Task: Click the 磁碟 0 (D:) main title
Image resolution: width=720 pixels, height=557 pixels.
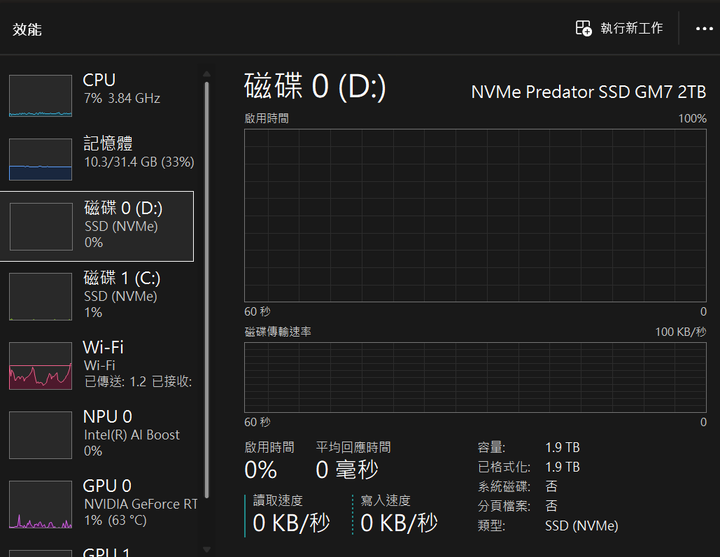Action: [x=315, y=86]
